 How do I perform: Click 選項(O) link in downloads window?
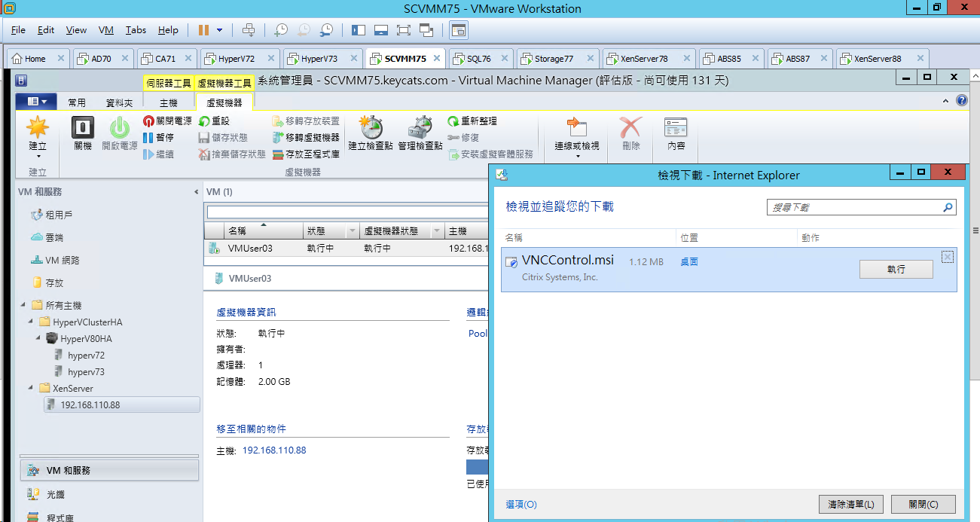[521, 505]
